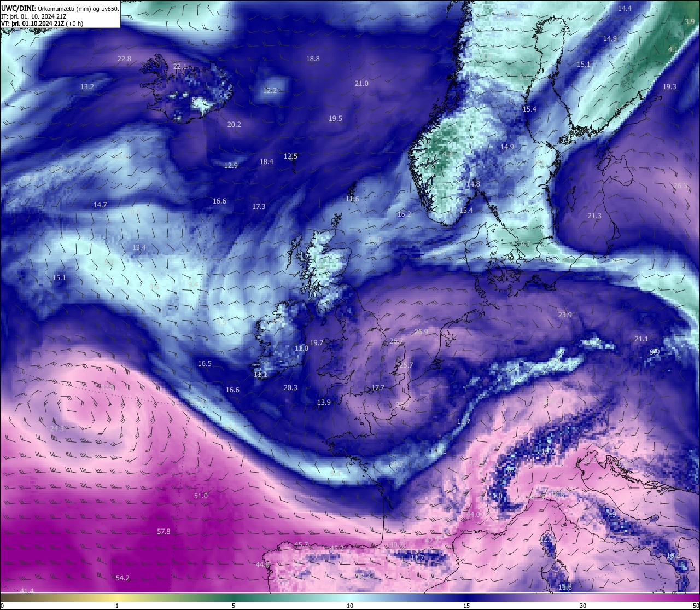Viewport: 700px width, 610px height.
Task: Click the 30 tick label on colorbar
Action: (x=583, y=606)
